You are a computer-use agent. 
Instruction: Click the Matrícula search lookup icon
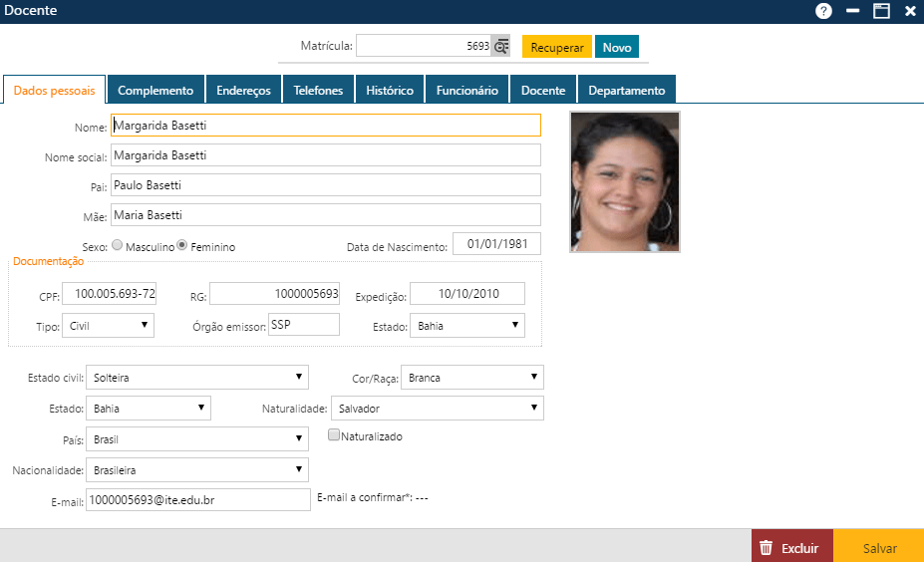(x=501, y=46)
